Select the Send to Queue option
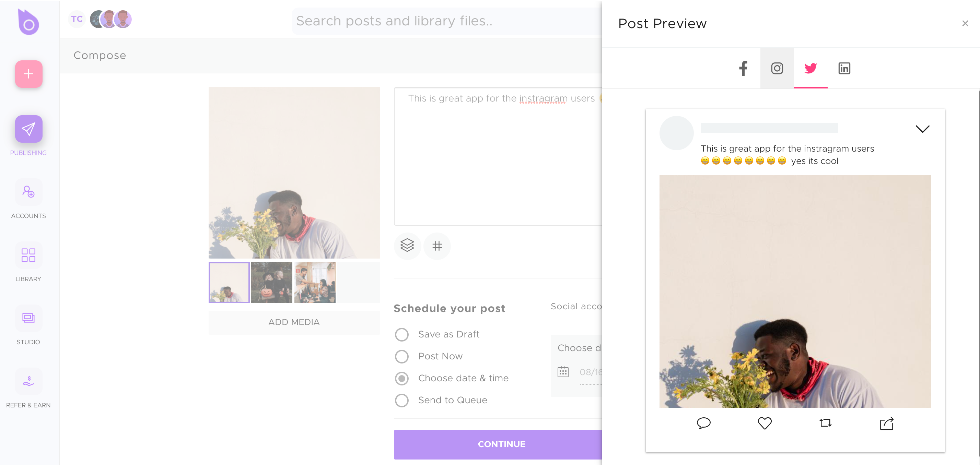Viewport: 980px width, 465px height. [401, 401]
